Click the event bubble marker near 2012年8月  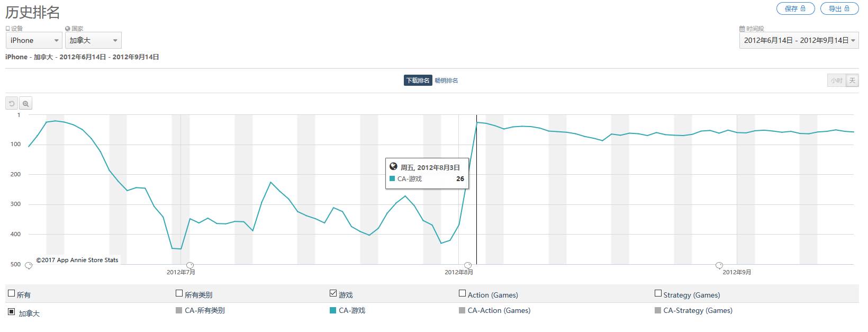468,265
